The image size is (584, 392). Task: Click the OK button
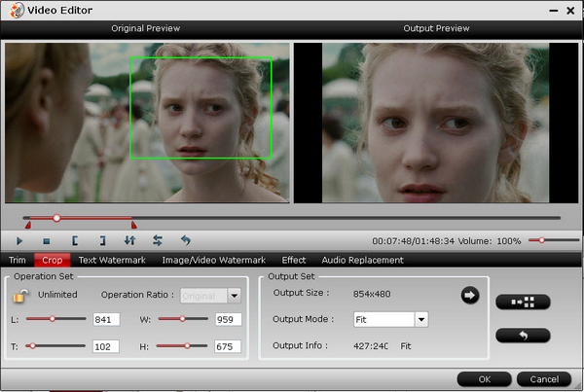484,379
